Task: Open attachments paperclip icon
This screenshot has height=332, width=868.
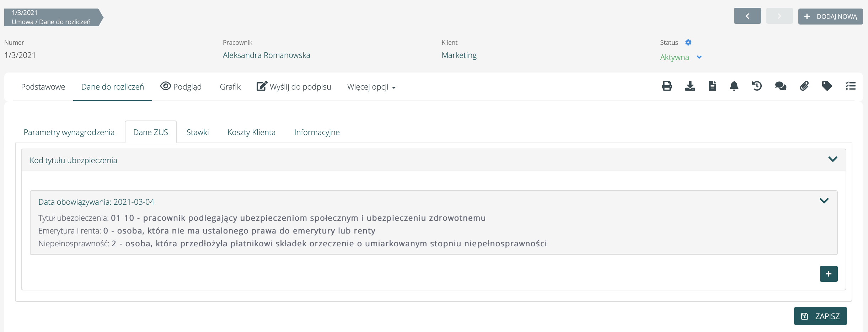Action: (804, 86)
